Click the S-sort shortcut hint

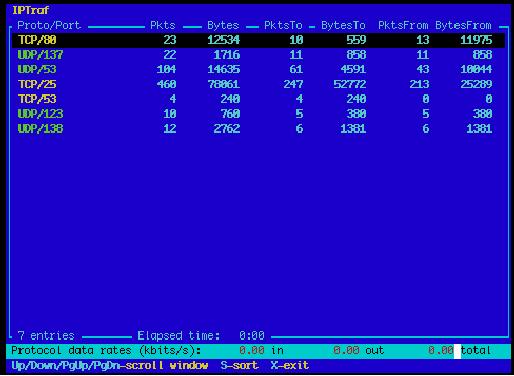coord(239,365)
